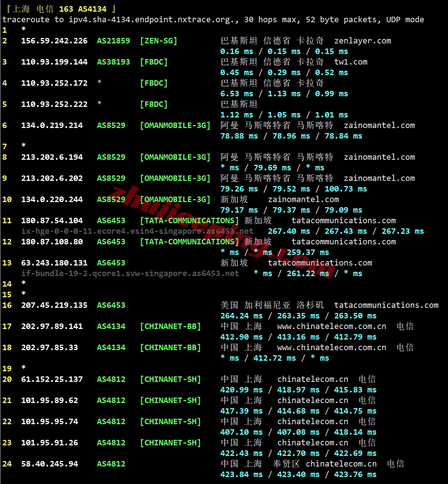Screen dimensions: 448x484
Task: Click [CHINANET-SH] on hop 20
Action: point(170,379)
